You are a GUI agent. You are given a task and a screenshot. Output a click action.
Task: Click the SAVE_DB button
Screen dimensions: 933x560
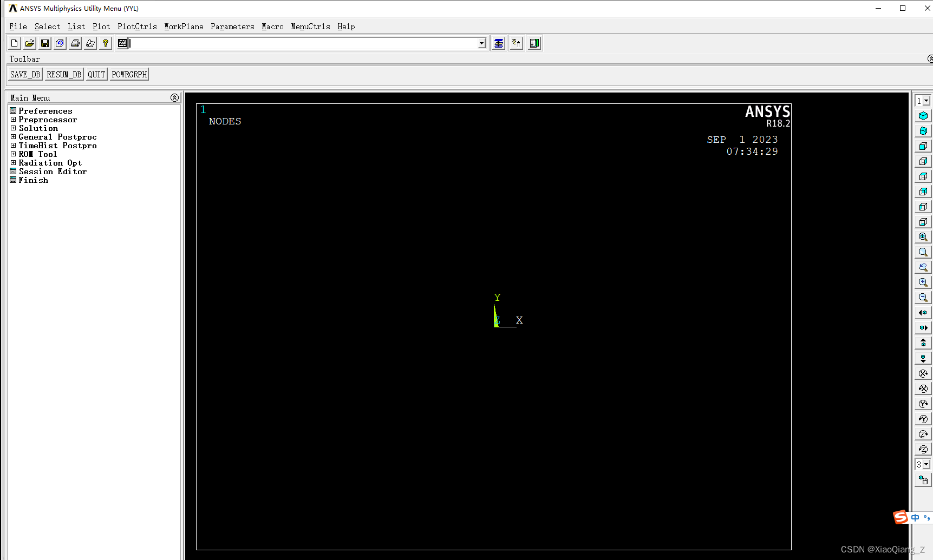[25, 75]
